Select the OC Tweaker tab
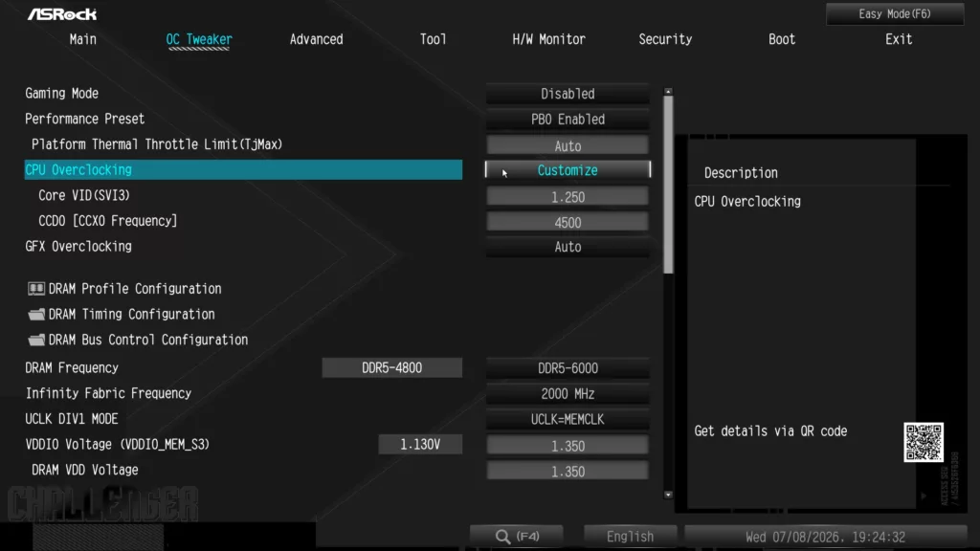Image resolution: width=980 pixels, height=551 pixels. point(199,39)
